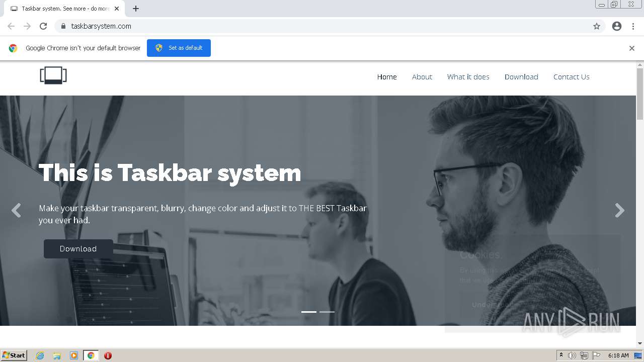Screen dimensions: 644x362
Task: Open the Chrome profile avatar icon
Action: coord(617,26)
